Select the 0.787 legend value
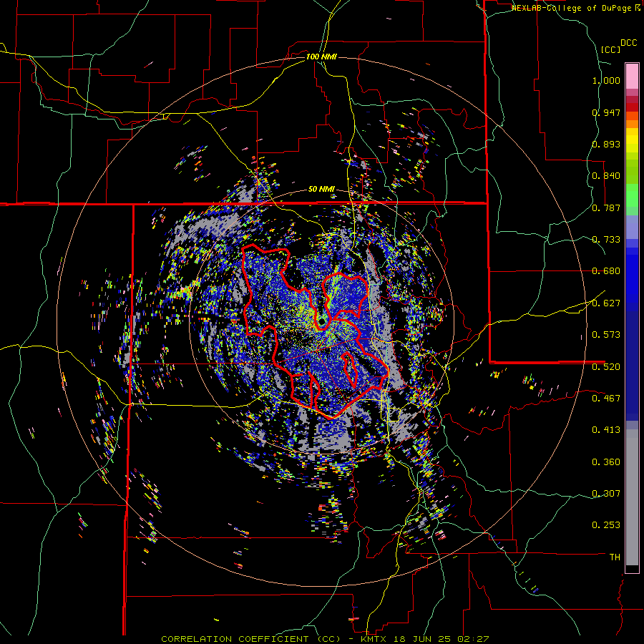The width and height of the screenshot is (644, 644). tap(606, 208)
